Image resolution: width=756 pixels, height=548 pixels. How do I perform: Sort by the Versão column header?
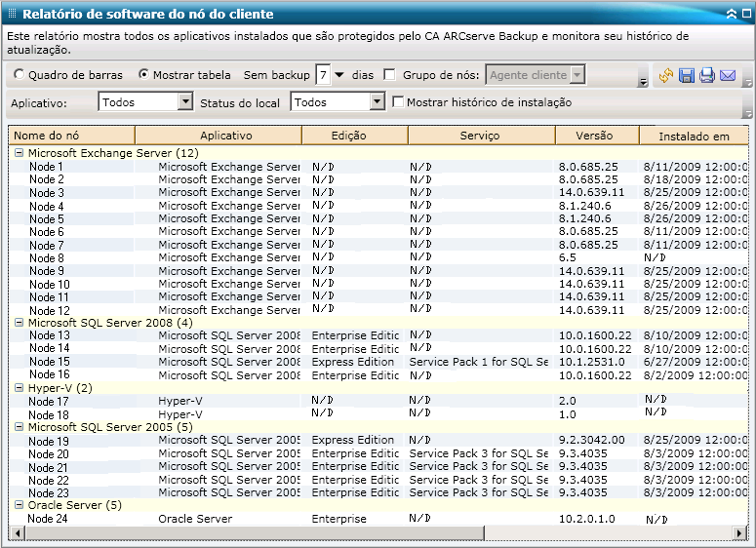(x=595, y=136)
